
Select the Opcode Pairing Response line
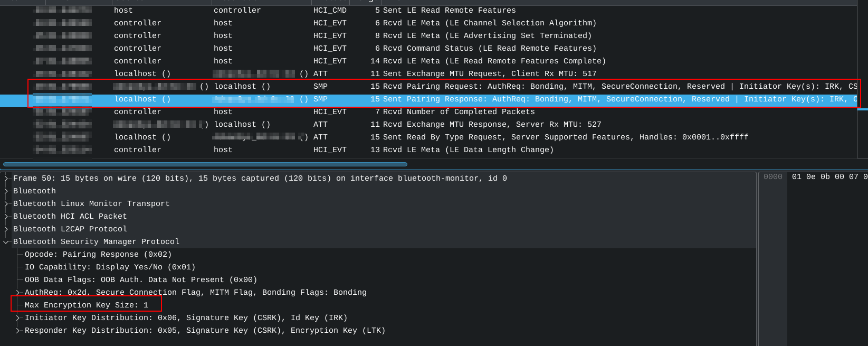98,255
